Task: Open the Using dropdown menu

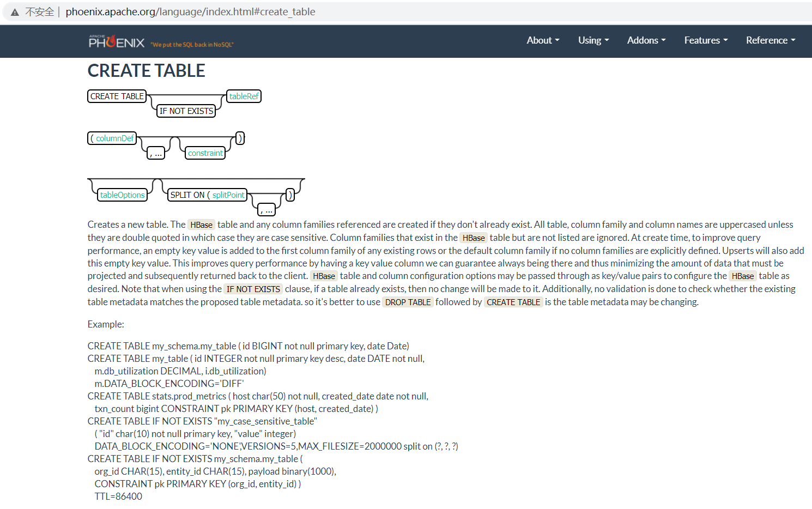Action: click(593, 40)
